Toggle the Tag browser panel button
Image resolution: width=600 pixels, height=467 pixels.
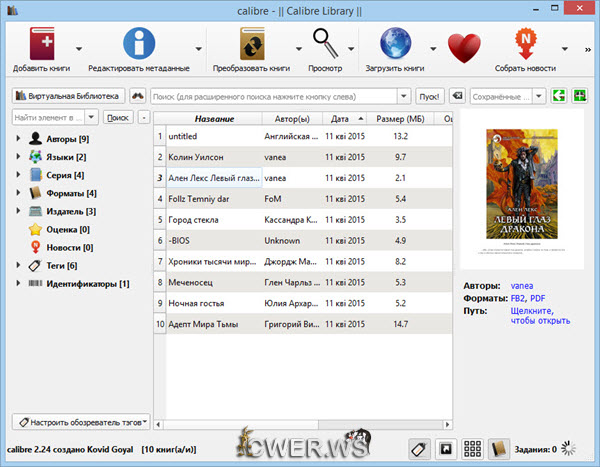pos(420,447)
